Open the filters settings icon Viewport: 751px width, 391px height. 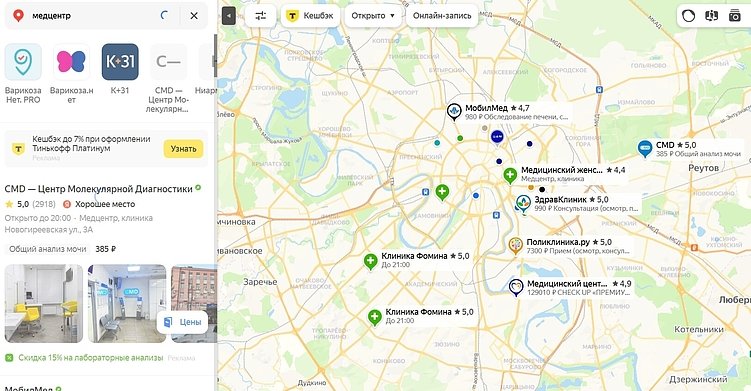tap(261, 16)
